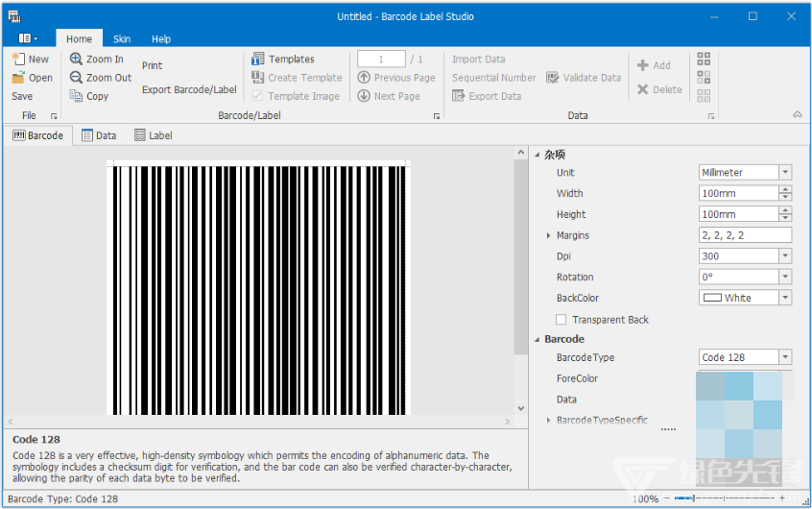This screenshot has width=812, height=509.
Task: Select the Label view tab
Action: click(154, 135)
